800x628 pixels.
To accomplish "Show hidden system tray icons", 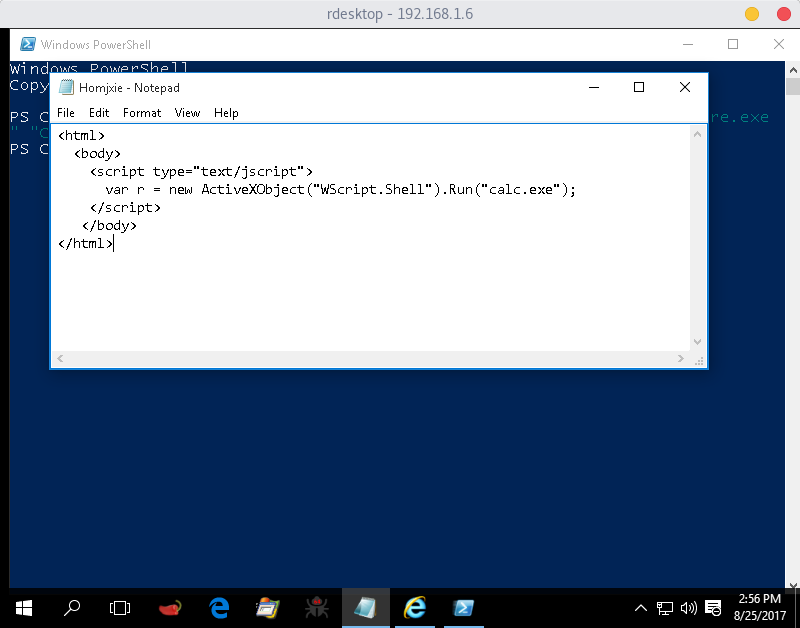I will pyautogui.click(x=641, y=608).
